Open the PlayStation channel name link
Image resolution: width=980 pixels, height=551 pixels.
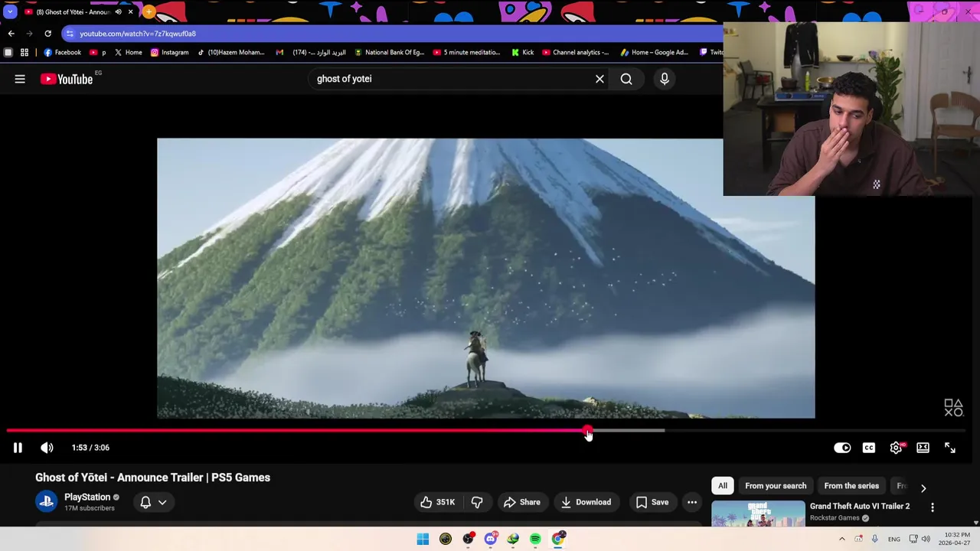(x=87, y=497)
